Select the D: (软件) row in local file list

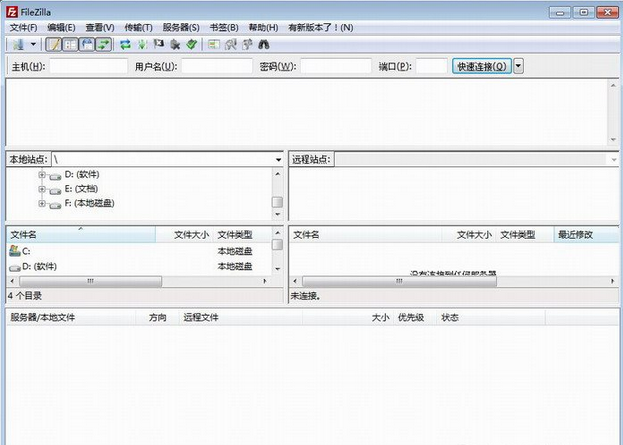tap(139, 266)
